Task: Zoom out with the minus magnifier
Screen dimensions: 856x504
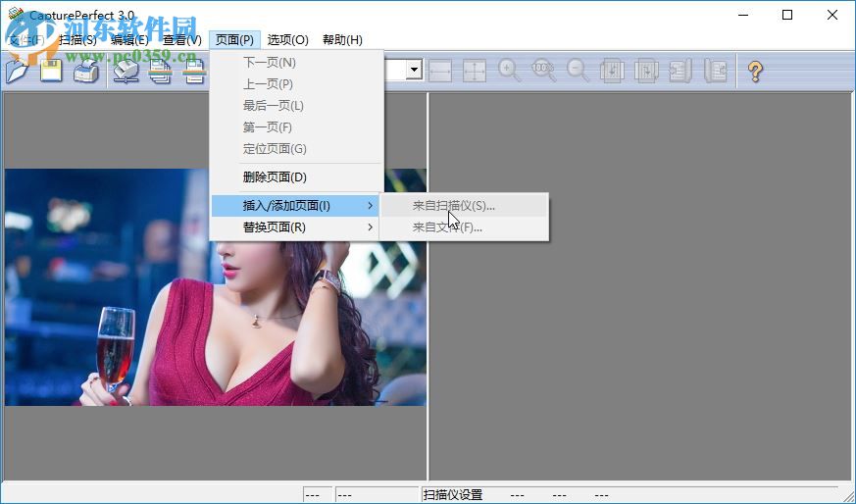Action: [577, 71]
